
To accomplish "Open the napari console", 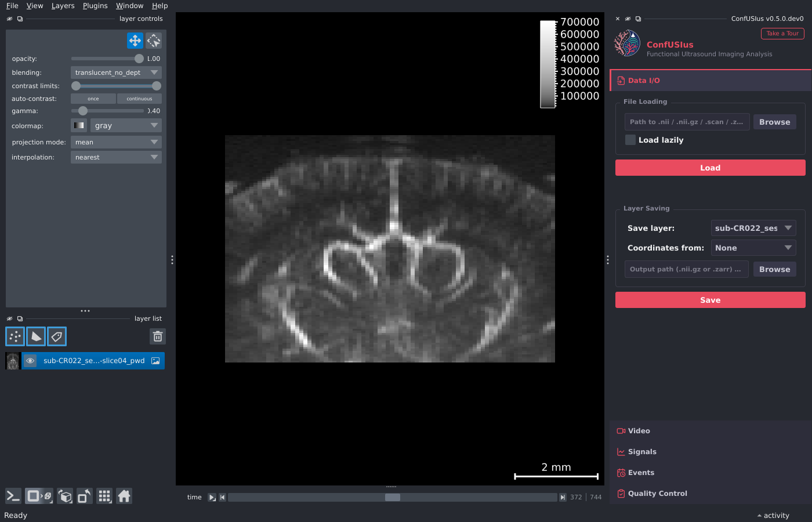I will coord(13,496).
